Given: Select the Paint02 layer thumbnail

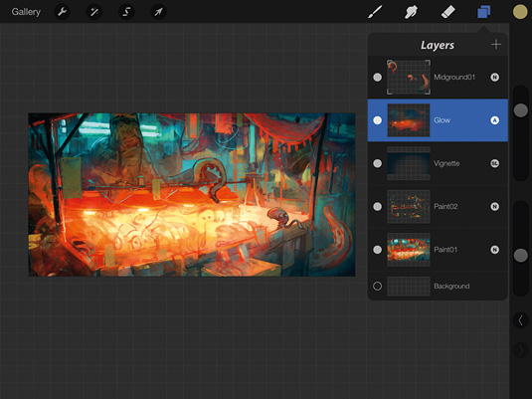Looking at the screenshot, I should (409, 206).
